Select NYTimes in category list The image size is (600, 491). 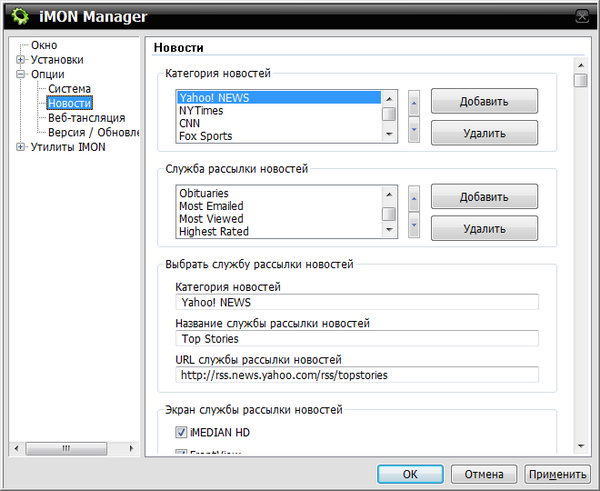[x=279, y=111]
